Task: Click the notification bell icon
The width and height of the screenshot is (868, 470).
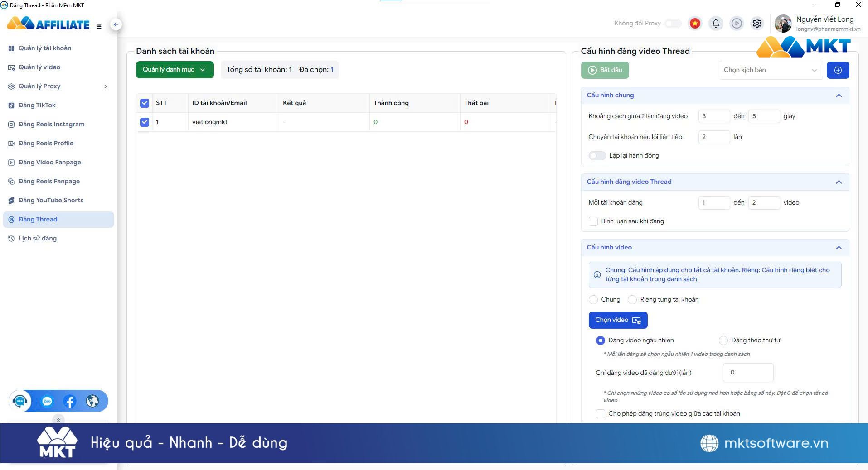Action: point(716,24)
